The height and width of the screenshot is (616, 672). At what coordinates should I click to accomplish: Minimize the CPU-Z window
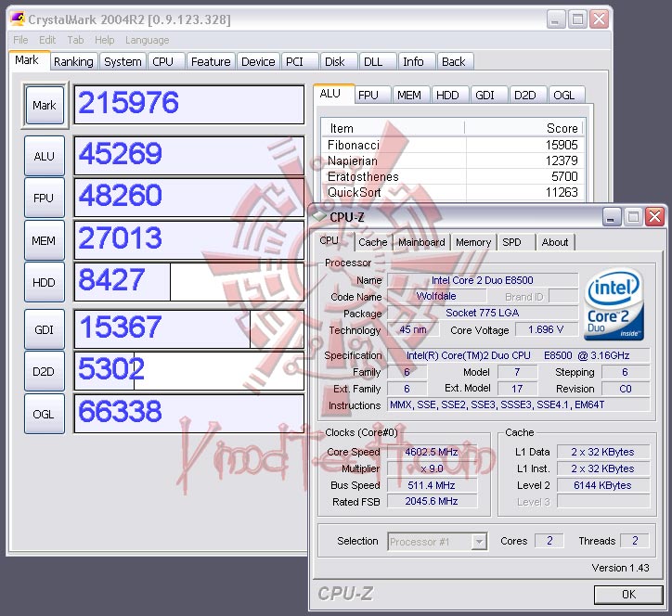click(612, 217)
